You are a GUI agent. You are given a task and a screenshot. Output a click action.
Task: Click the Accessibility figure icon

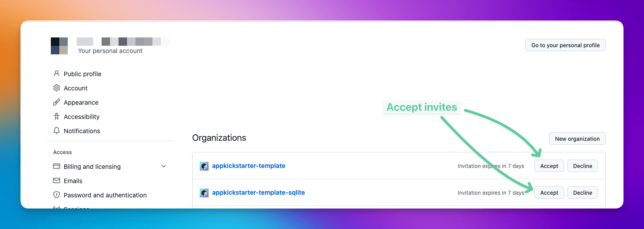pos(57,117)
